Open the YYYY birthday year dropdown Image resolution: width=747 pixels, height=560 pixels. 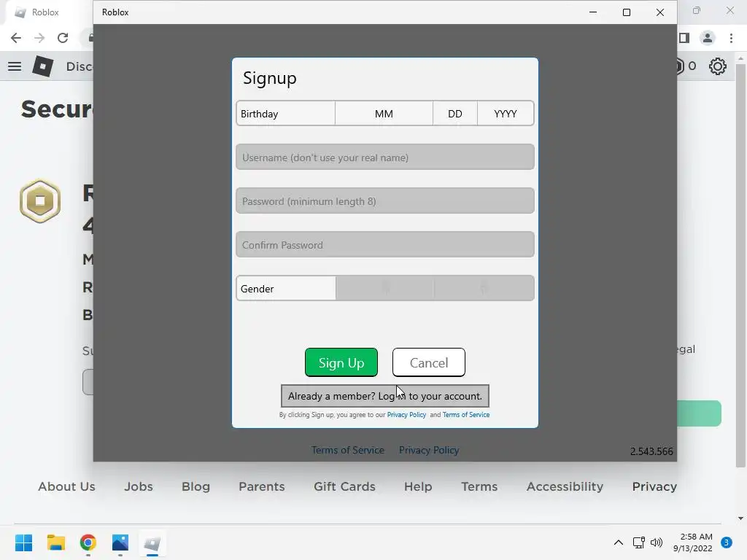point(506,113)
